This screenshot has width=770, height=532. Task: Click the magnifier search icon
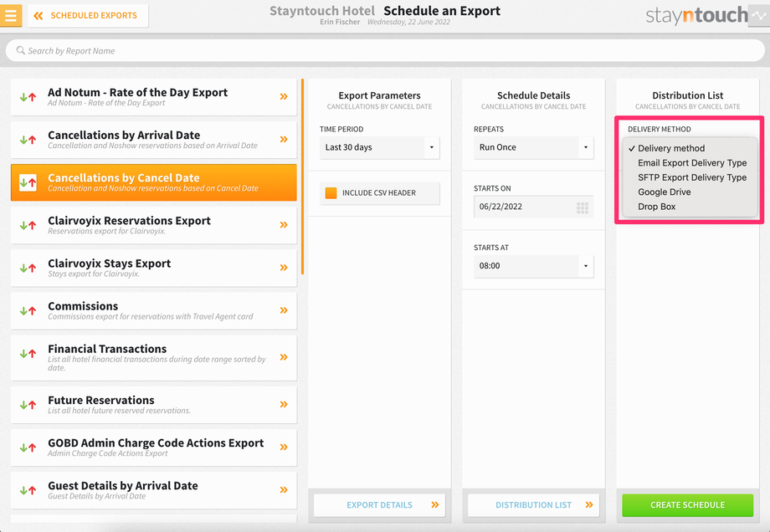tap(21, 50)
